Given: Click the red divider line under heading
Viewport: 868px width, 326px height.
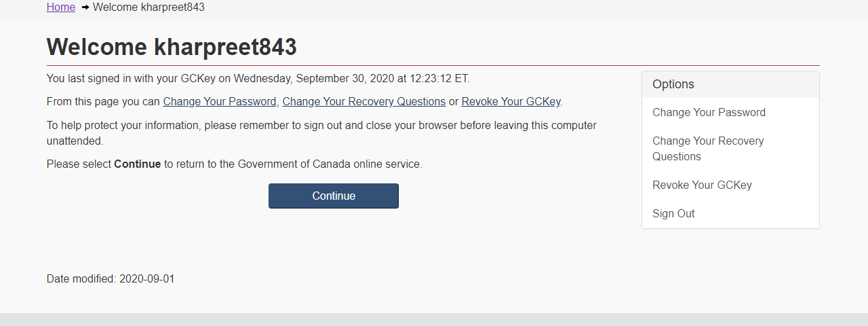Looking at the screenshot, I should [x=433, y=65].
